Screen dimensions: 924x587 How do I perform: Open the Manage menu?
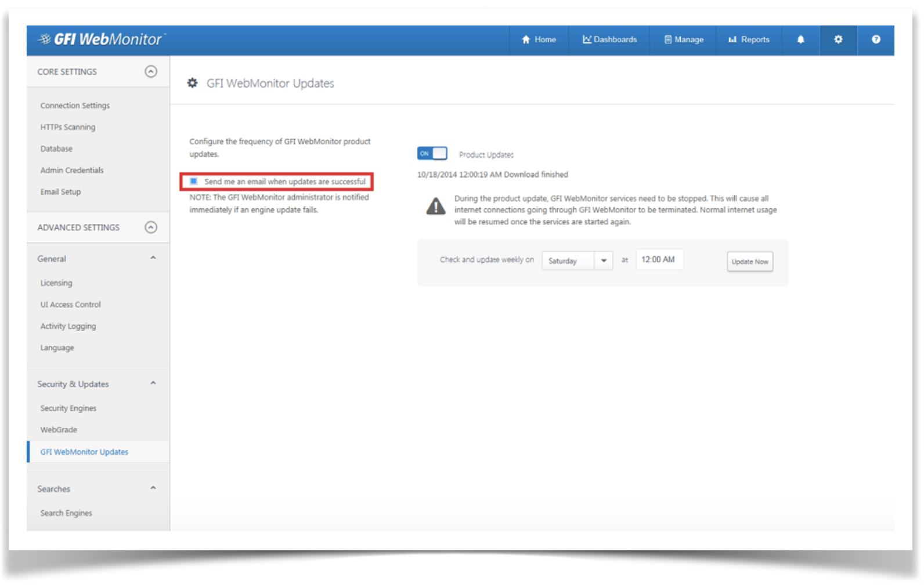(683, 39)
